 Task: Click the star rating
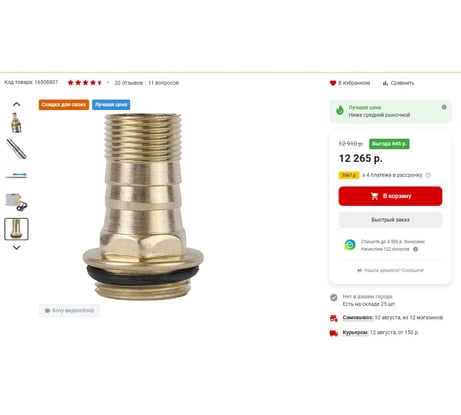click(85, 83)
